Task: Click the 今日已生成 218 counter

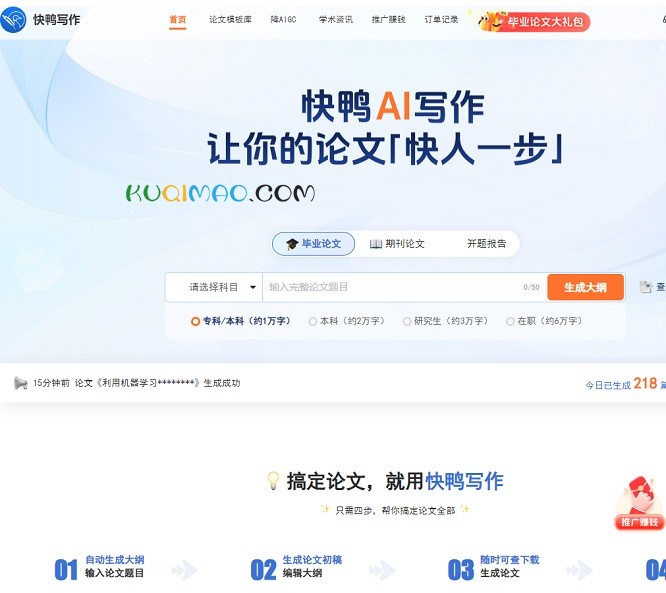Action: click(x=625, y=384)
